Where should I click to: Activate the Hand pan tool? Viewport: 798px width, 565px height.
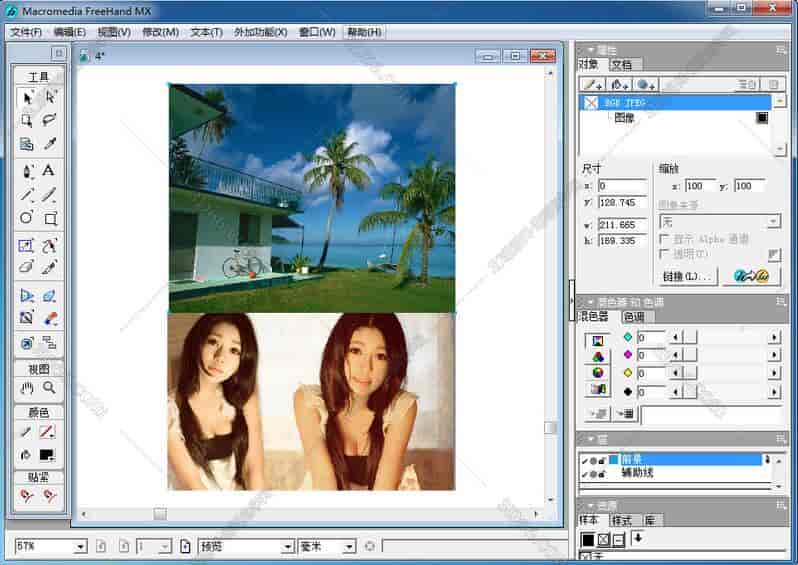point(27,388)
